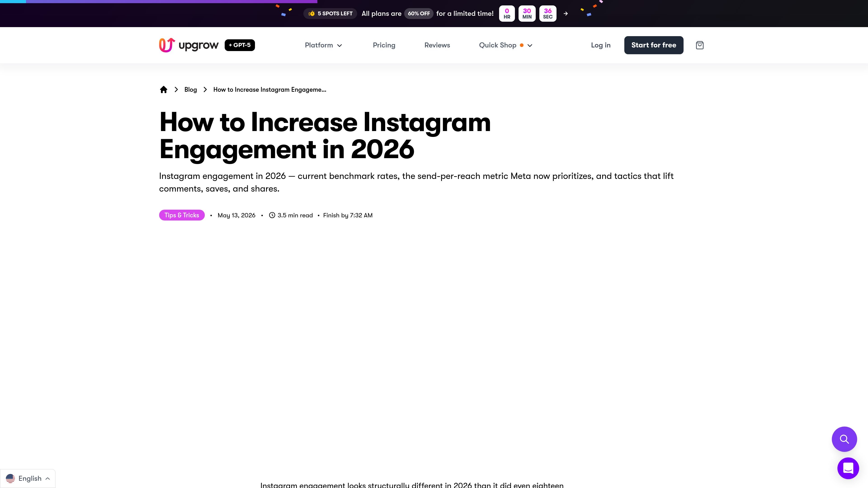Click the US flag icon

pyautogui.click(x=10, y=479)
